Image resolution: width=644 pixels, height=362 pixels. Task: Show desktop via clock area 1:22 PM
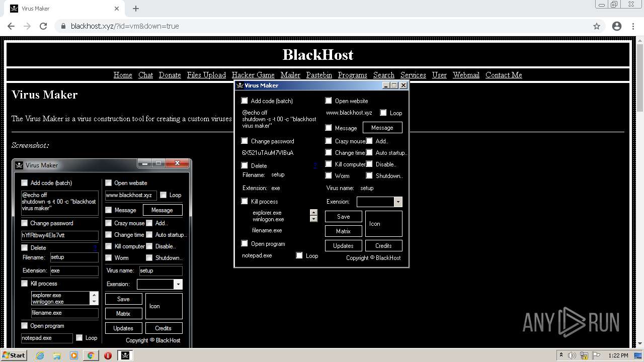618,355
